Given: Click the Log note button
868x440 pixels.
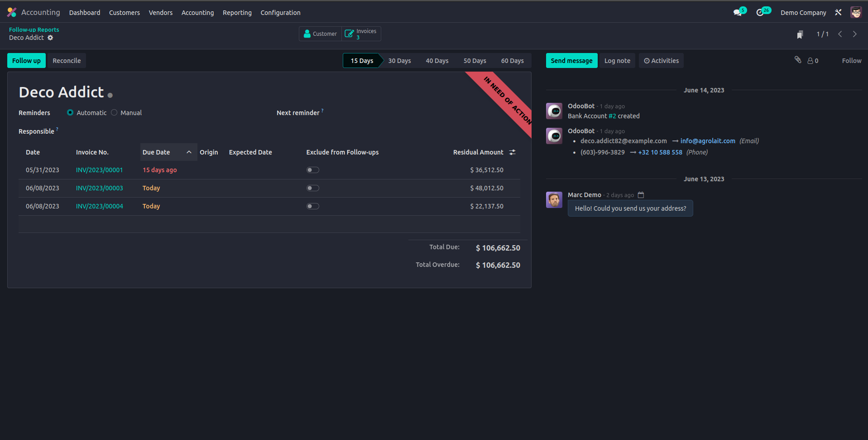Looking at the screenshot, I should pos(617,61).
